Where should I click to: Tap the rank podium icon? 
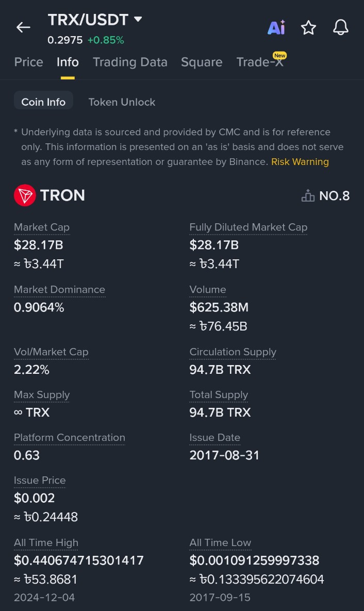[308, 196]
